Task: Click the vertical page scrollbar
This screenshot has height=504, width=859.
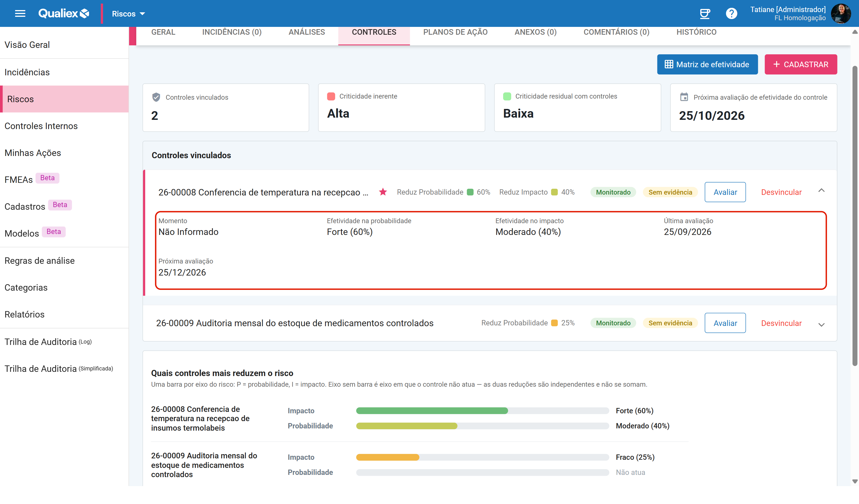Action: pyautogui.click(x=855, y=216)
